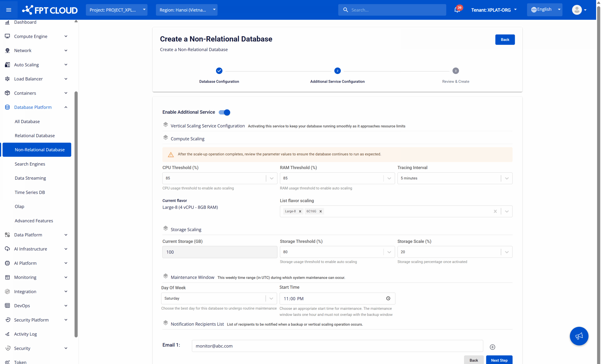
Task: Disable the Enable Additional Service toggle
Action: click(224, 112)
